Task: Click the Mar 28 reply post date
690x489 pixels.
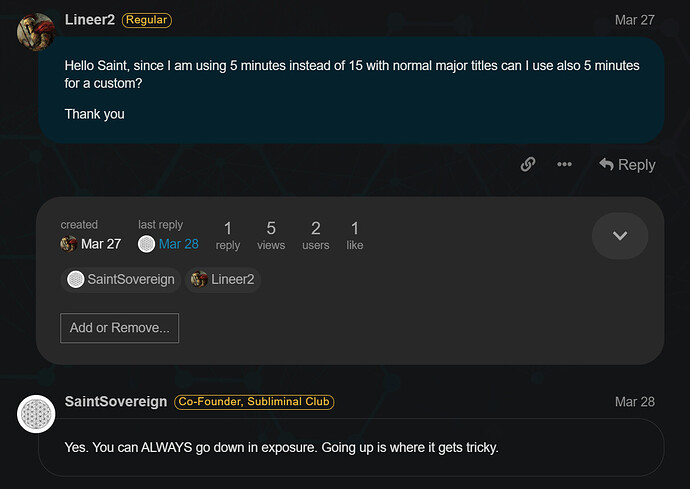Action: pos(635,401)
